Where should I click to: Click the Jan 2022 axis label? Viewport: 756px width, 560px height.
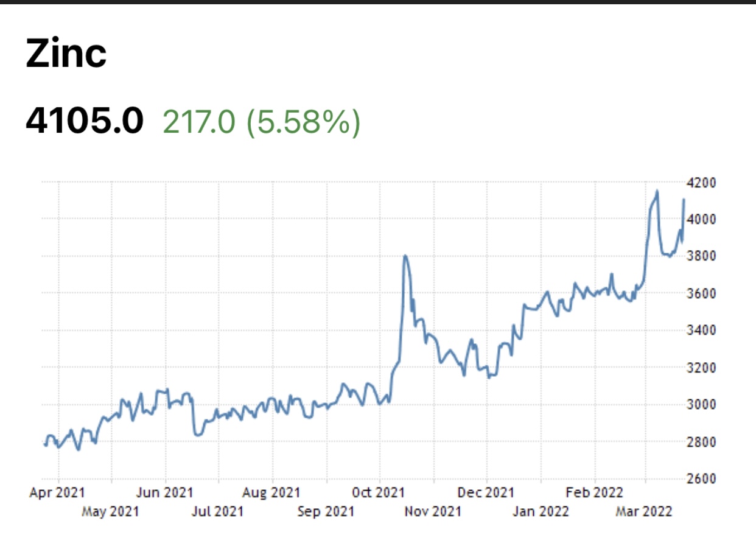click(541, 511)
